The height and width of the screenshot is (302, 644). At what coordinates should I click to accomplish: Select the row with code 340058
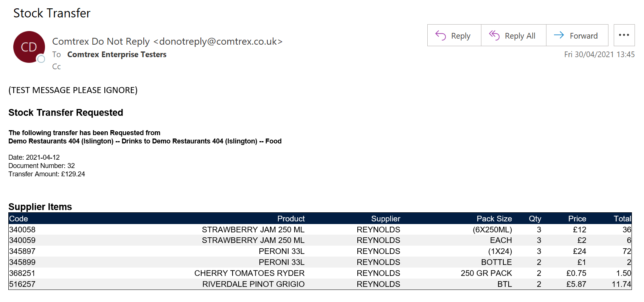point(320,230)
